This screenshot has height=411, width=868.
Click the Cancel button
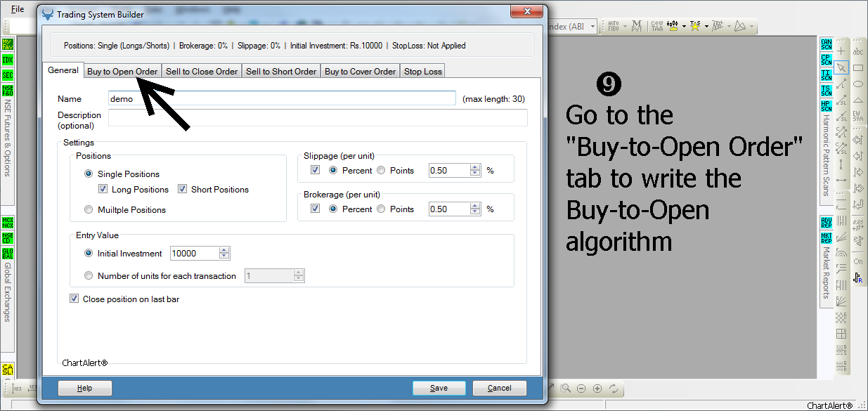(x=500, y=388)
